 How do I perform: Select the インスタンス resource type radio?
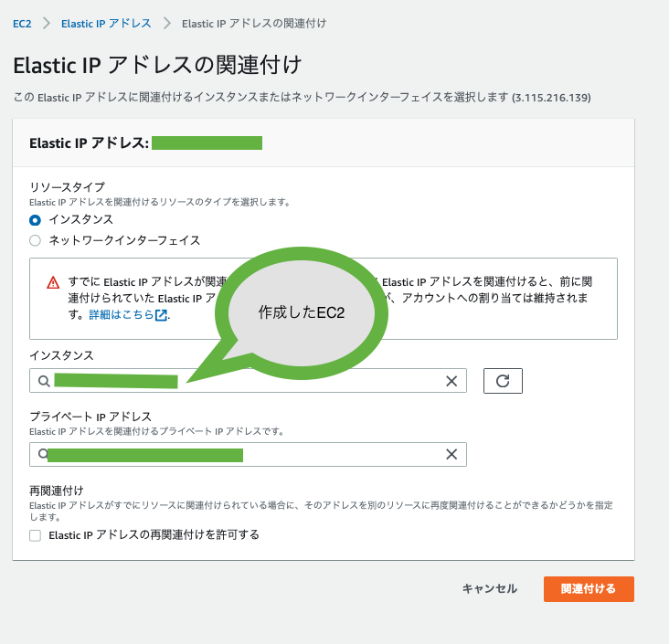35,220
